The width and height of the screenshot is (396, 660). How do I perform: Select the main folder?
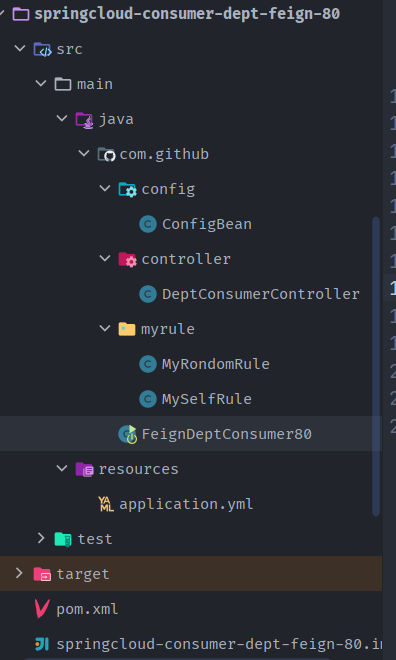[95, 84]
